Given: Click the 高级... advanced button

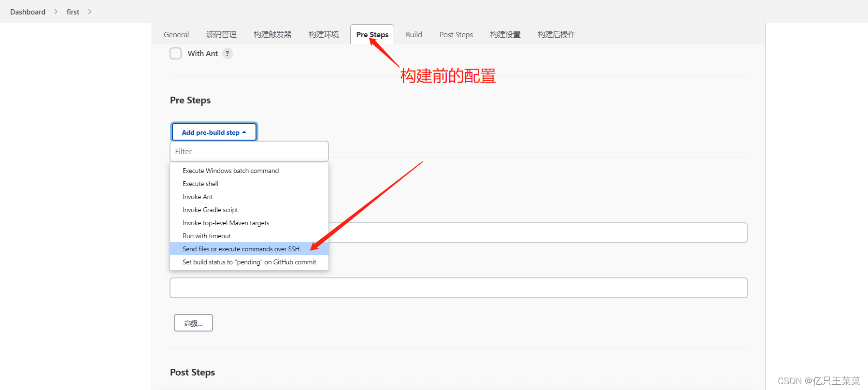Looking at the screenshot, I should (x=193, y=323).
